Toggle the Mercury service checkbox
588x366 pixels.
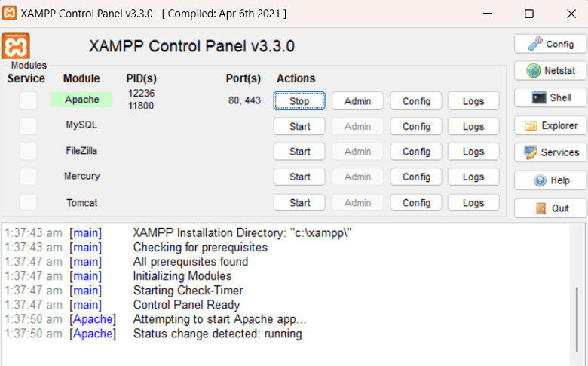[x=28, y=177]
